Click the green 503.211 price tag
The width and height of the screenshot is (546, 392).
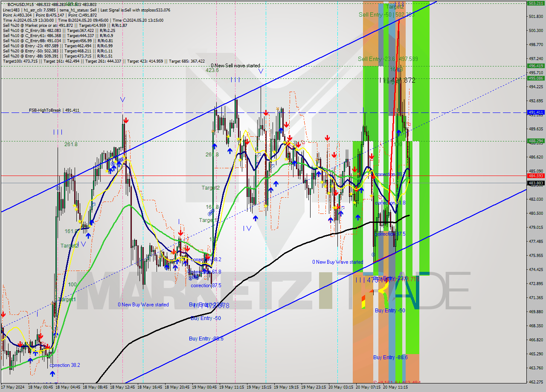pos(536,3)
